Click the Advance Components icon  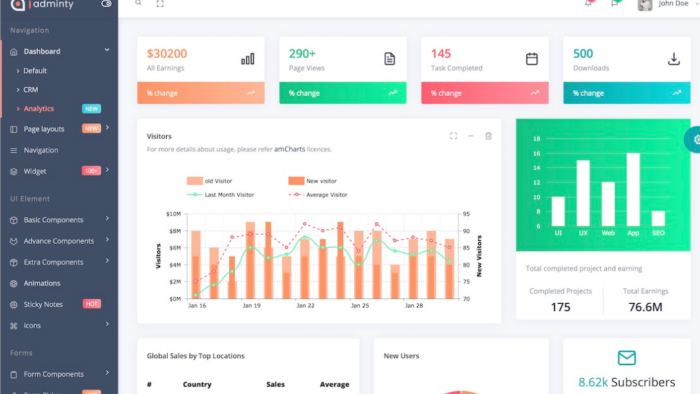pos(14,241)
